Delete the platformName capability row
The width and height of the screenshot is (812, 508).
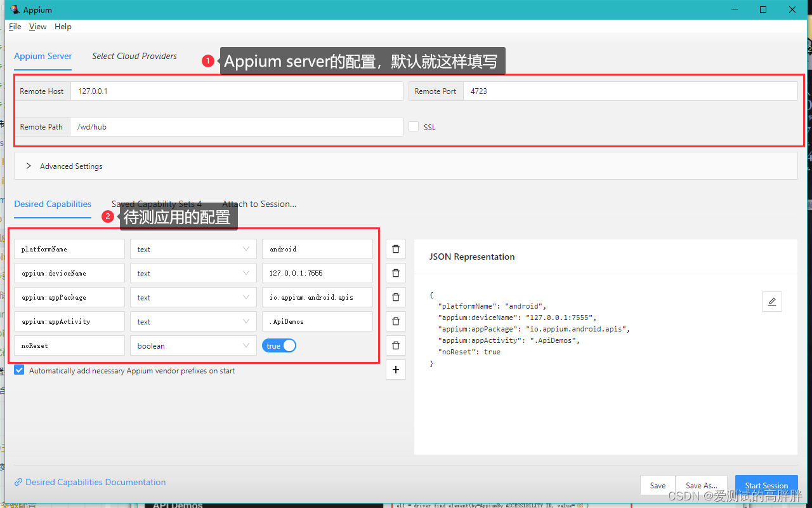click(x=396, y=249)
